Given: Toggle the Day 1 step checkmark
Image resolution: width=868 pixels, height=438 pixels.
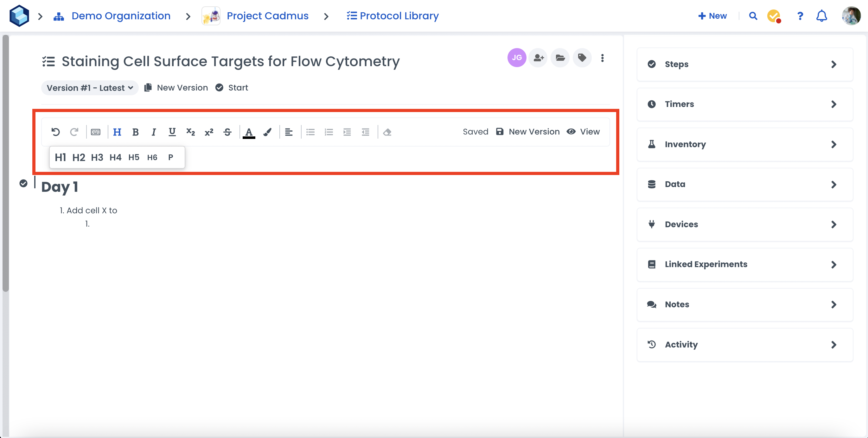Looking at the screenshot, I should point(23,184).
